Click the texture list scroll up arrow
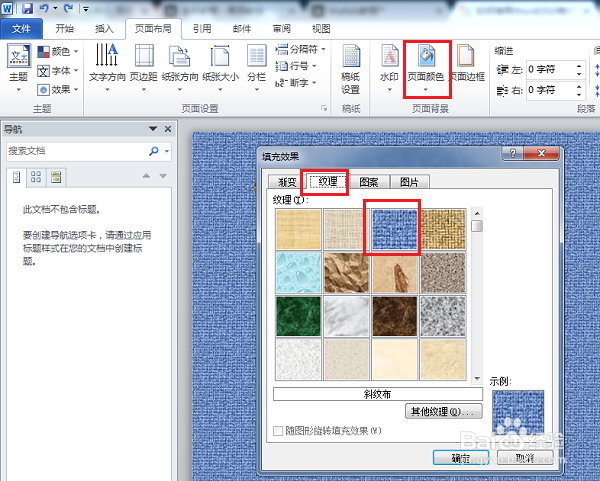 (477, 214)
